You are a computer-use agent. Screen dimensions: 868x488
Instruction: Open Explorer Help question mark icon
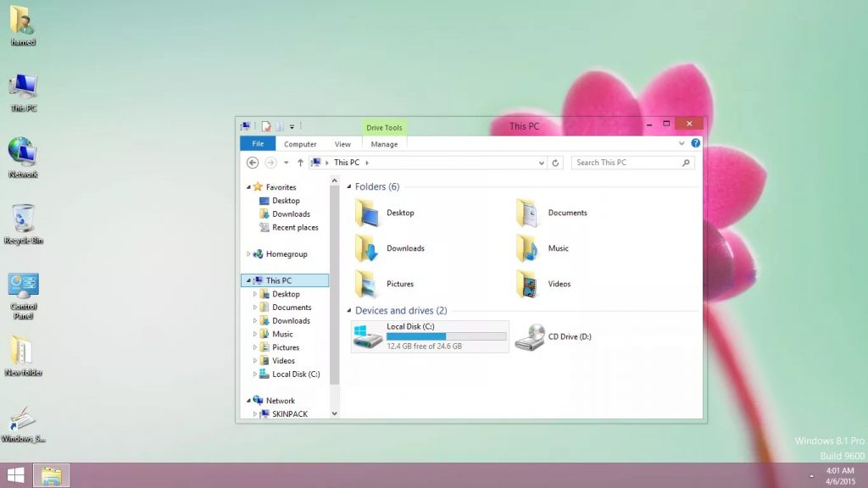pyautogui.click(x=696, y=143)
